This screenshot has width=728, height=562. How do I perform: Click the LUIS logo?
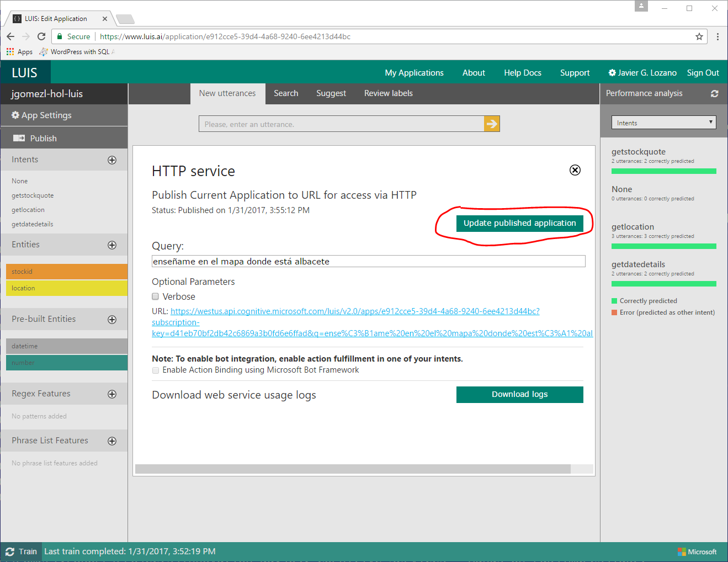tap(25, 73)
